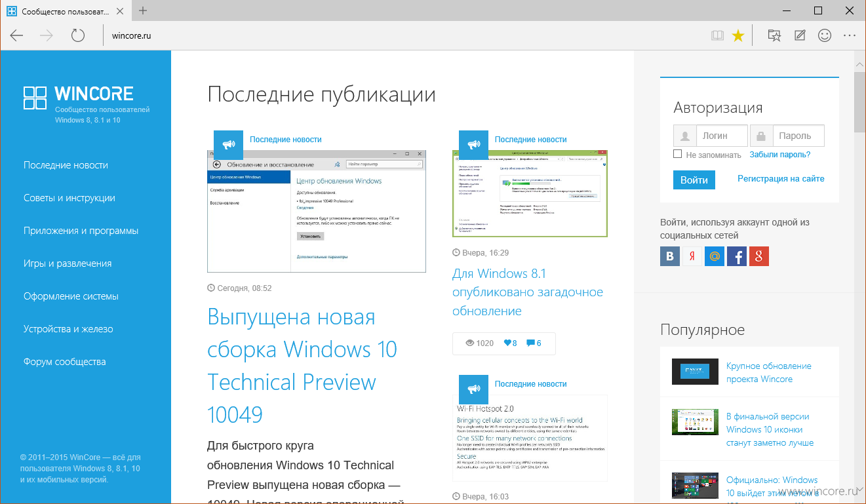The width and height of the screenshot is (866, 504).
Task: Open Wi-Fi Hotspot 2.0 slide thumbnail
Action: (530, 438)
